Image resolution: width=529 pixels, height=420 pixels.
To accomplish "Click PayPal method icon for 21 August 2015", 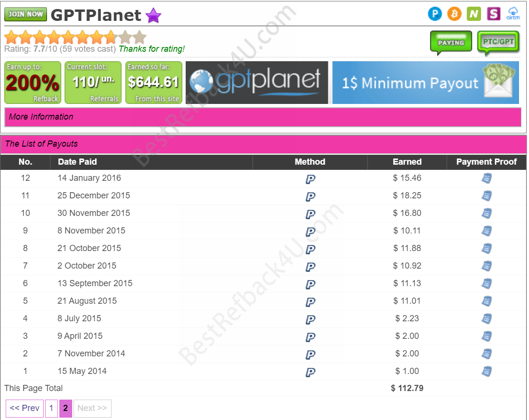I will [x=311, y=302].
